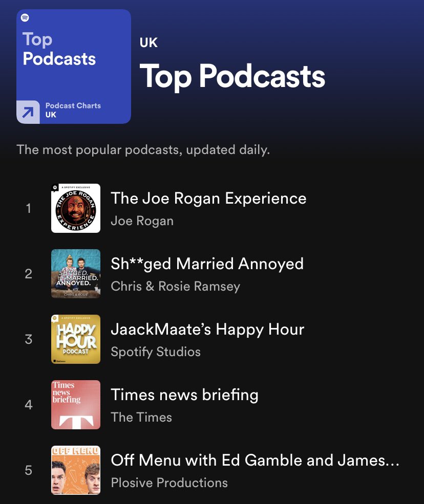Viewport: 424px width, 504px height.
Task: Click the Joe Rogan publisher name
Action: click(142, 221)
